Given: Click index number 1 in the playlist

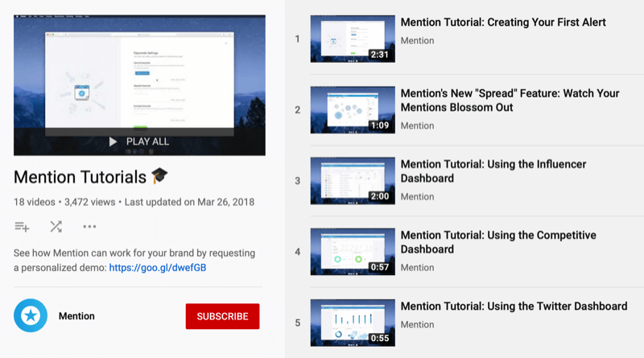Looking at the screenshot, I should click(297, 39).
